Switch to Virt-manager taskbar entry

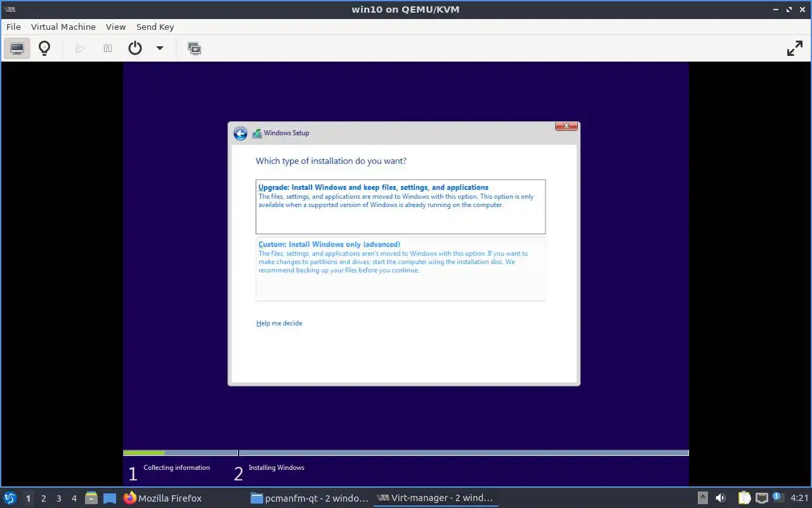435,498
